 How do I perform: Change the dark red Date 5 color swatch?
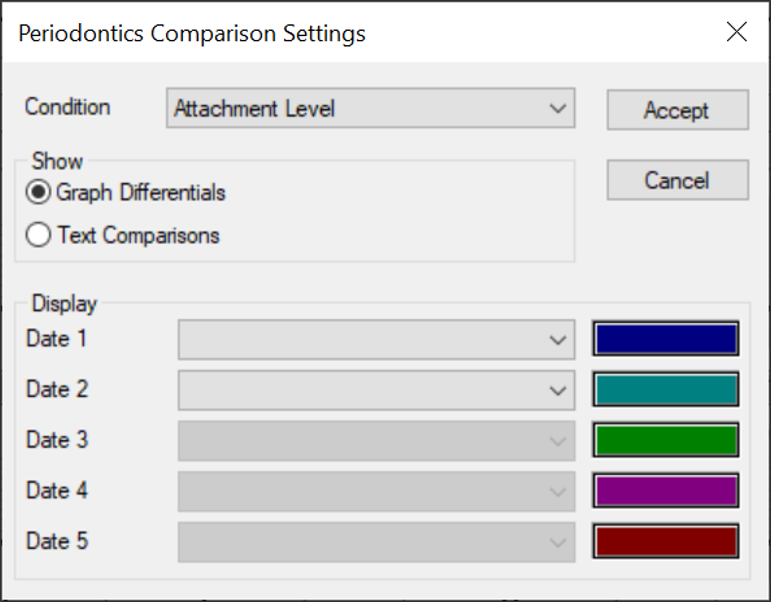665,542
